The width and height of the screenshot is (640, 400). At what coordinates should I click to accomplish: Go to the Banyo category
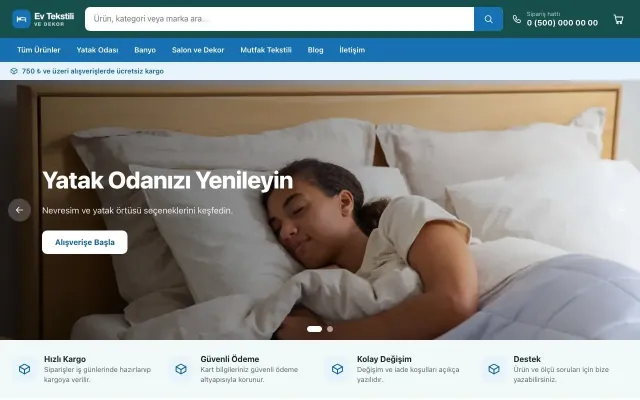[145, 50]
